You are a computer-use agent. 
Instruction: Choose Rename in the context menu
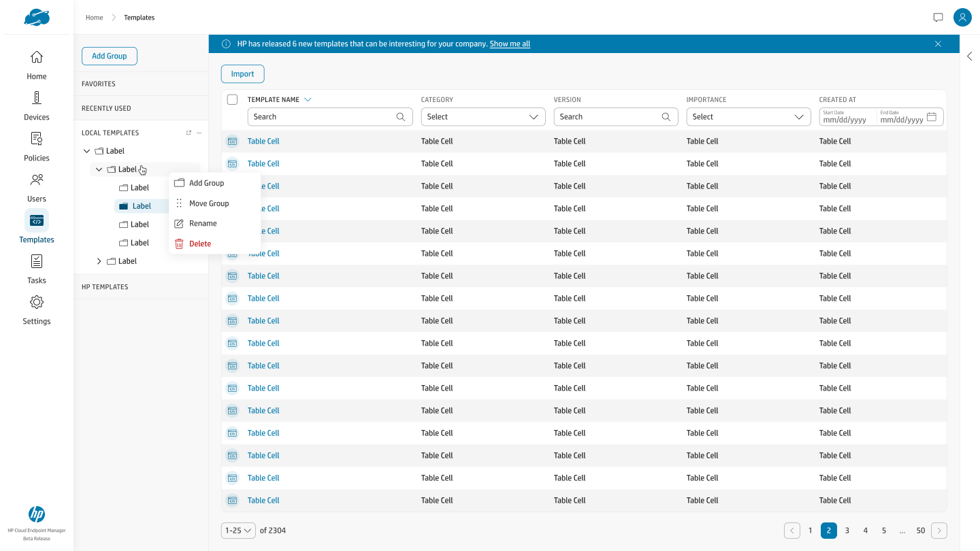coord(214,223)
